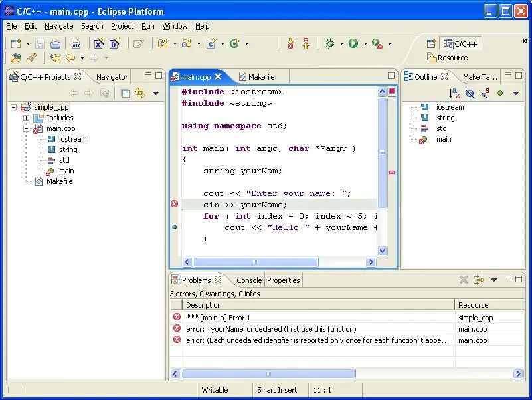Open the Project menu
The width and height of the screenshot is (532, 400).
122,26
